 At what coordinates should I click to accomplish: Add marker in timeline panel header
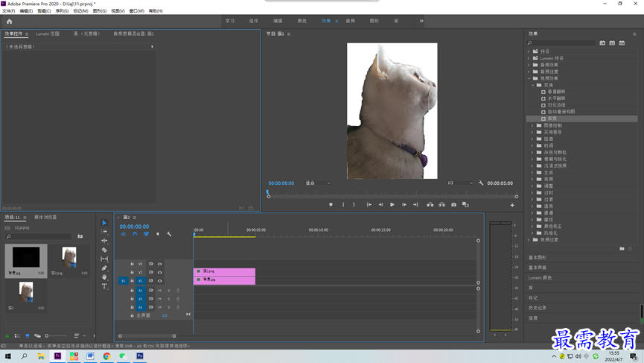(158, 234)
